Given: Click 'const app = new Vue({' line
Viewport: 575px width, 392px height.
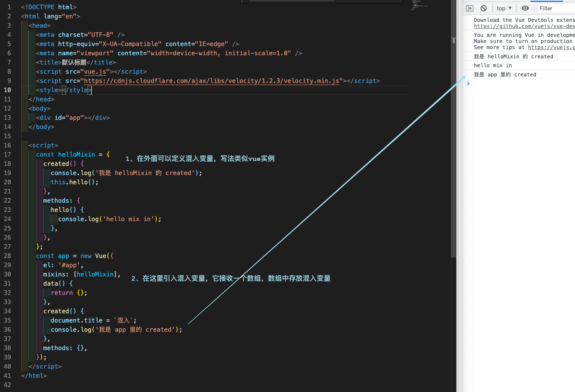Looking at the screenshot, I should (75, 256).
